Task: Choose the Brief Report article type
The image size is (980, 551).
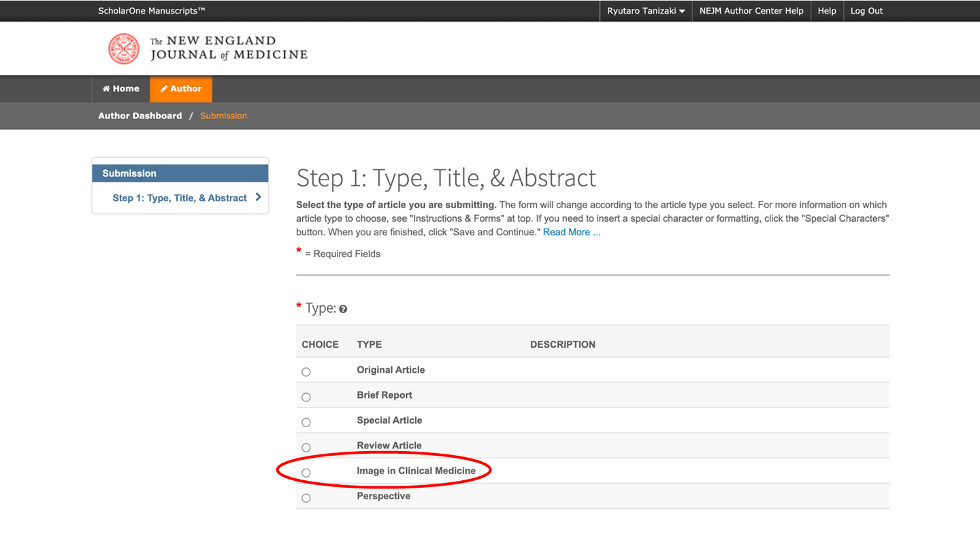Action: [306, 397]
